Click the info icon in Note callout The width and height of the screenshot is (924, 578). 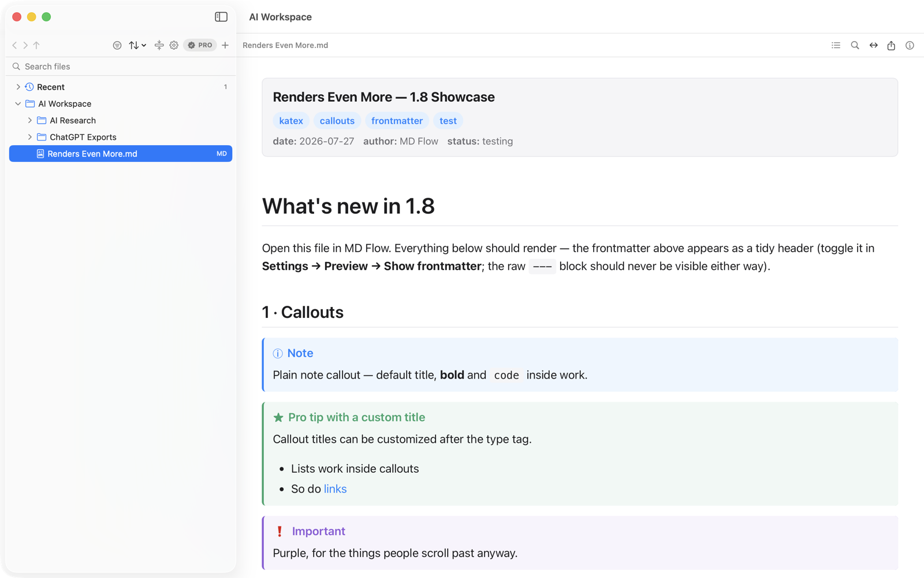pos(278,353)
